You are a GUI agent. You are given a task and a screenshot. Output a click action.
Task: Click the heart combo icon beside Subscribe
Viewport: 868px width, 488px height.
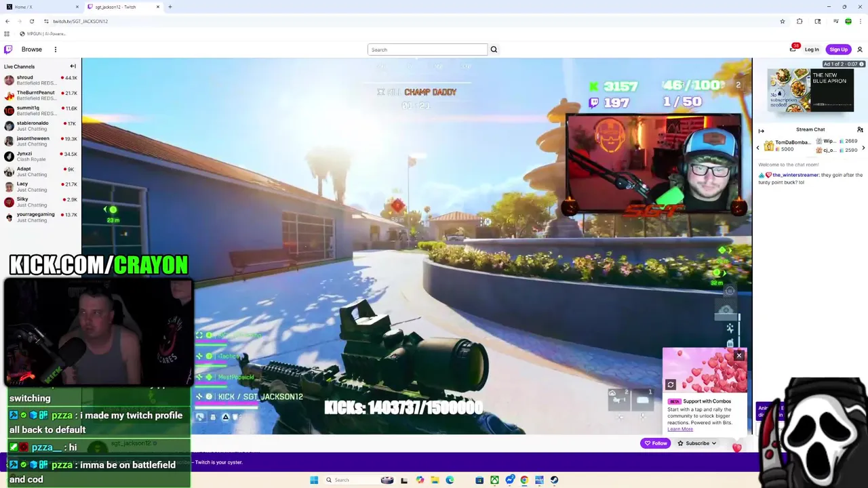coord(737,447)
